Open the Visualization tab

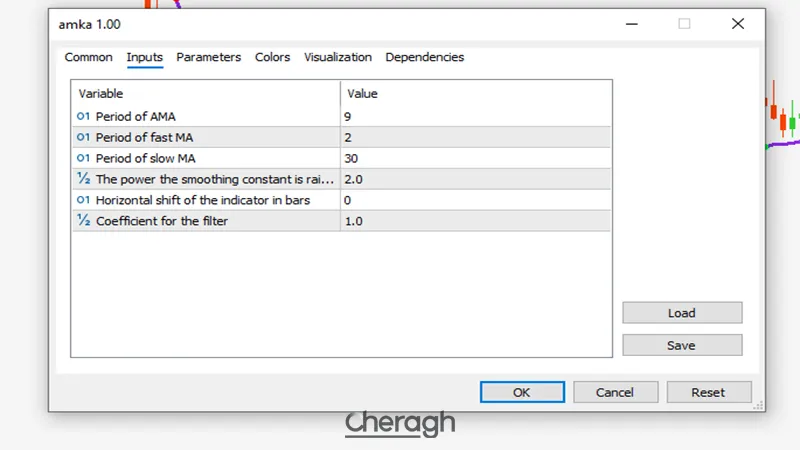(337, 58)
